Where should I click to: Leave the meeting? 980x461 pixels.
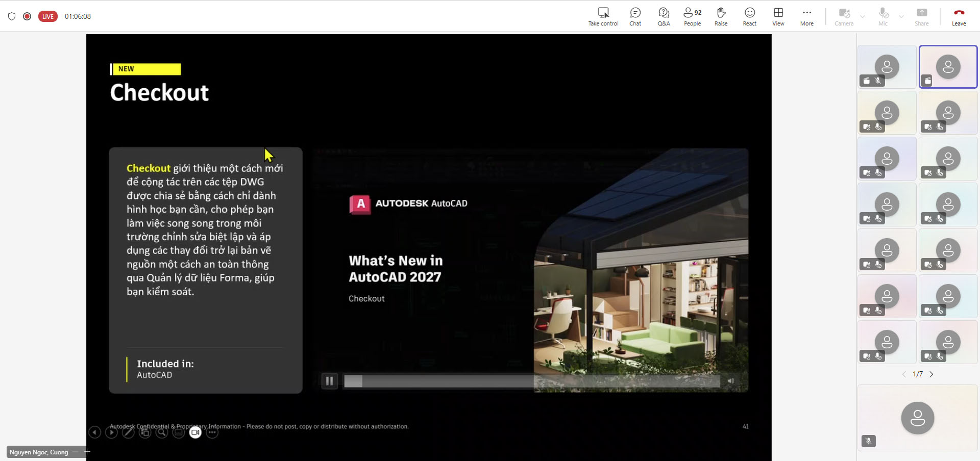click(959, 16)
